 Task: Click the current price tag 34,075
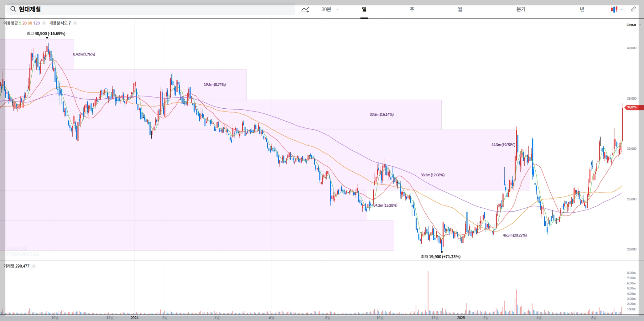[634, 107]
